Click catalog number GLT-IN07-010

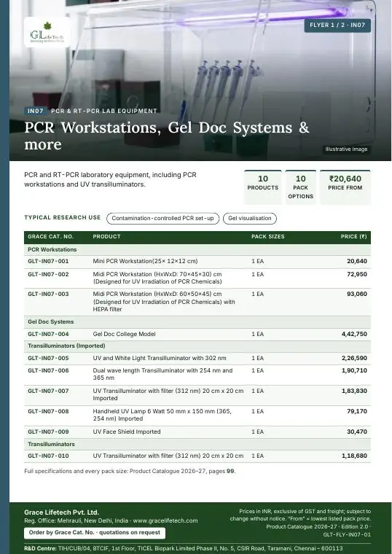click(48, 456)
